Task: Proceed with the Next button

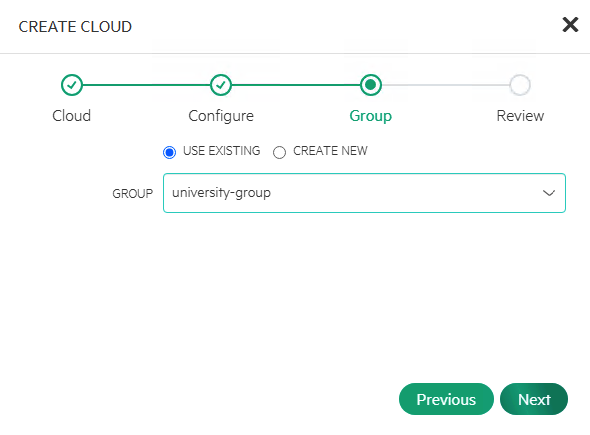Action: point(534,399)
